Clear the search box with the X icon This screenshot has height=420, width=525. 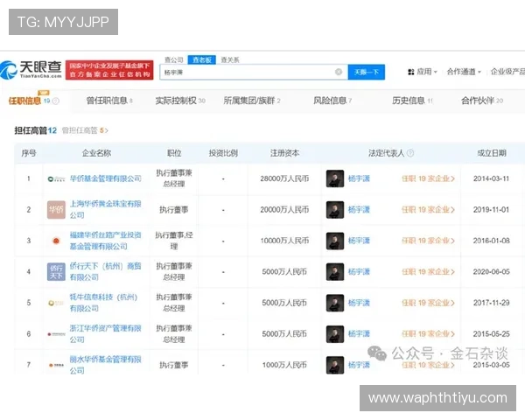[x=339, y=72]
